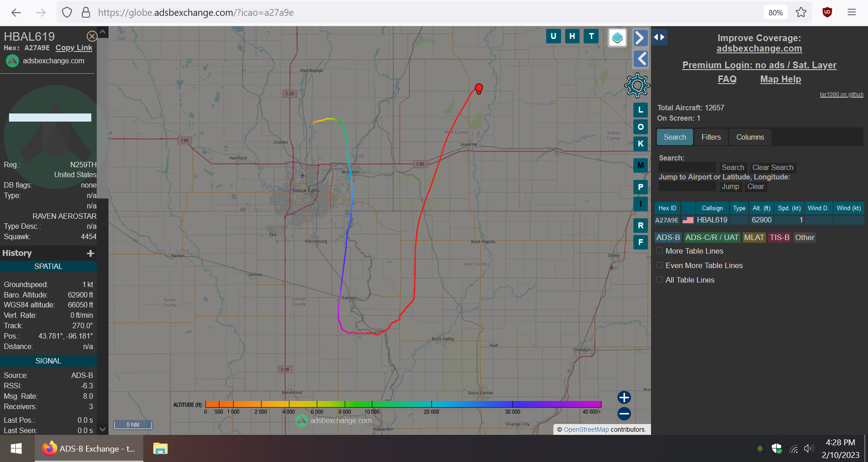This screenshot has width=868, height=462.
Task: Sort table by Callsign column
Action: pos(712,208)
